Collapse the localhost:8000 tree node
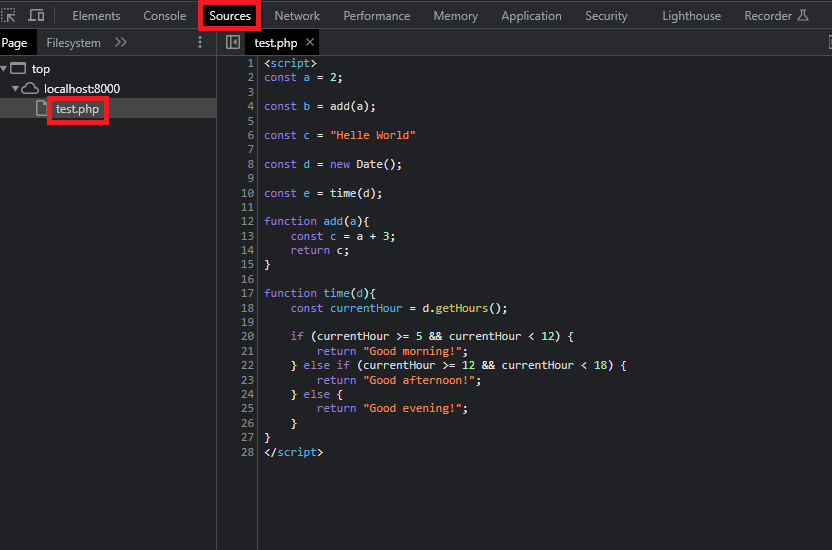 pos(15,89)
